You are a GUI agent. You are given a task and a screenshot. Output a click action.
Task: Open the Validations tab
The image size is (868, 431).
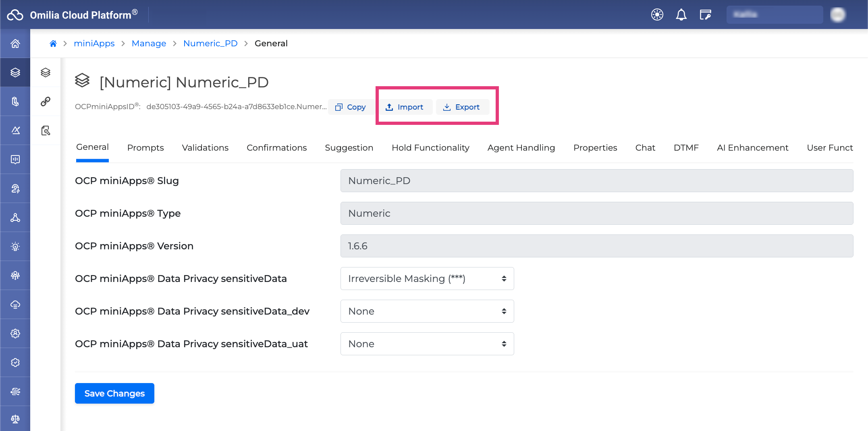coord(205,148)
